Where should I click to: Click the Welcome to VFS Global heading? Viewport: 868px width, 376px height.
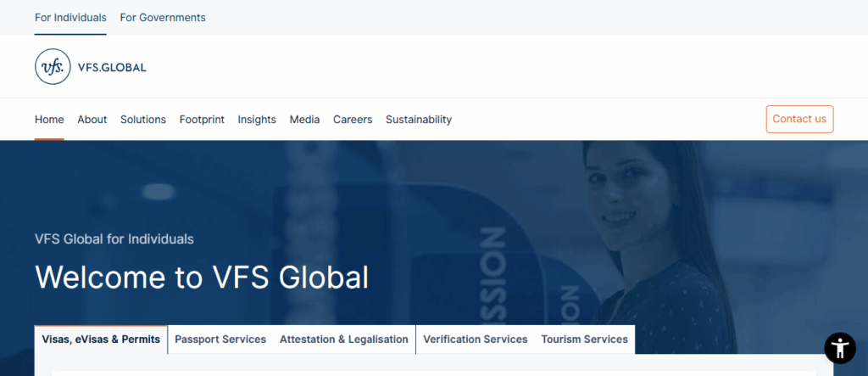pyautogui.click(x=202, y=278)
